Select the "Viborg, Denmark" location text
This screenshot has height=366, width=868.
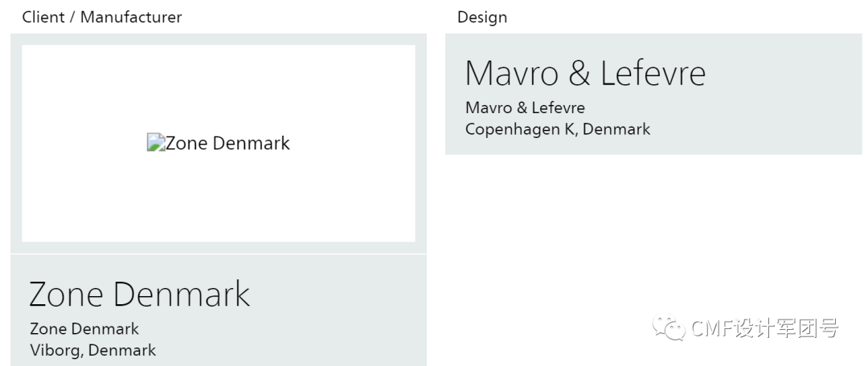coord(93,350)
